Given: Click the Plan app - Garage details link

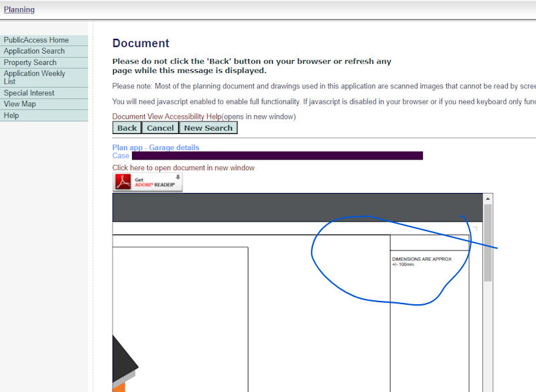Looking at the screenshot, I should point(155,147).
